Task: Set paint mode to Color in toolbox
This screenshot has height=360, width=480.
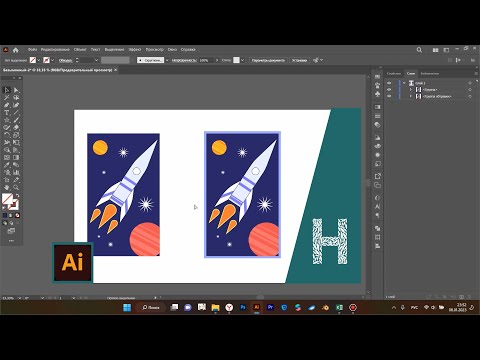Action: click(5, 216)
